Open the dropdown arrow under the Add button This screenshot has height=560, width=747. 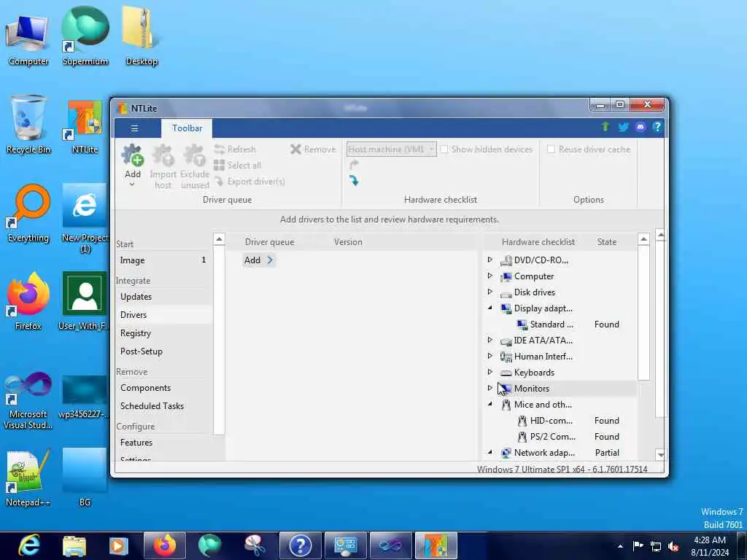(133, 184)
